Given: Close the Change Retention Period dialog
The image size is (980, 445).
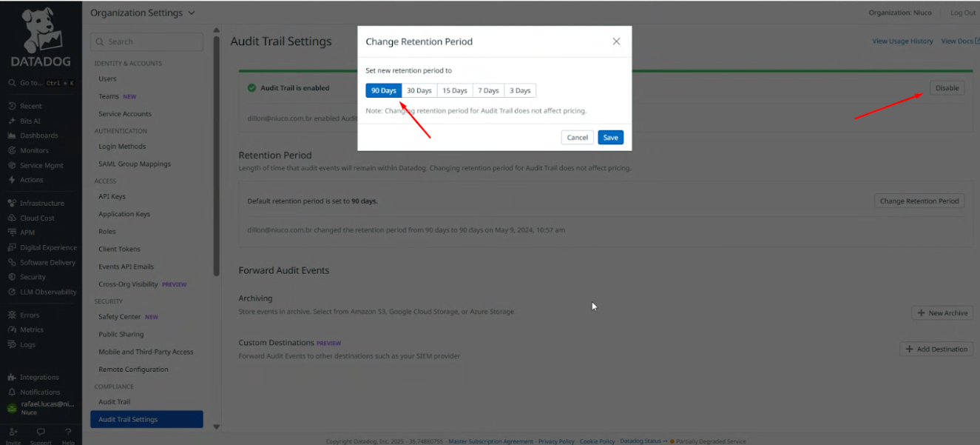Looking at the screenshot, I should pos(616,41).
